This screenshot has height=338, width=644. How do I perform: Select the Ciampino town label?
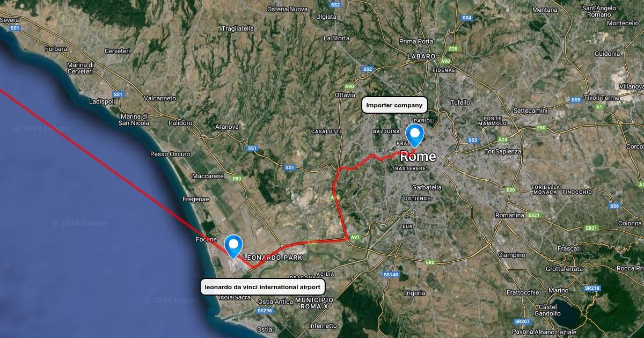click(x=512, y=255)
